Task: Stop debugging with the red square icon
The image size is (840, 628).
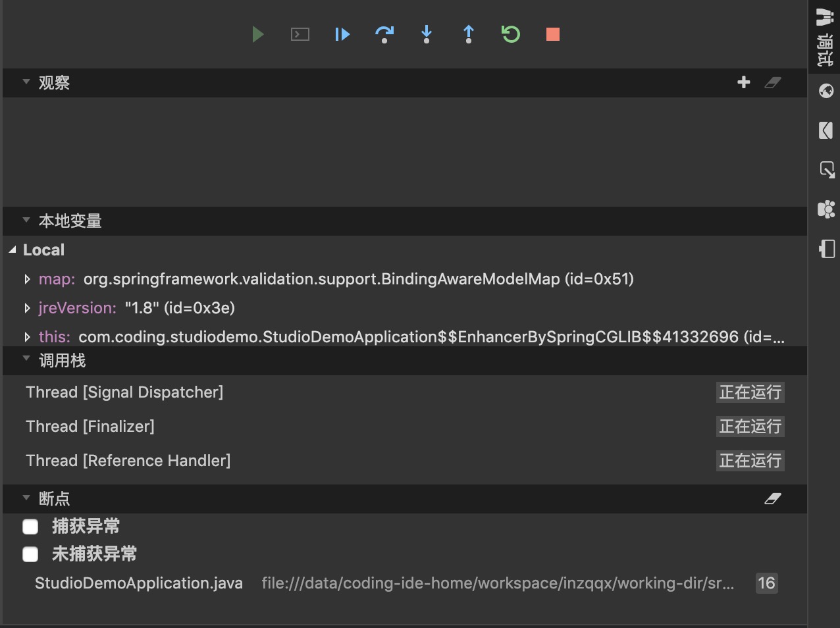Action: click(552, 34)
